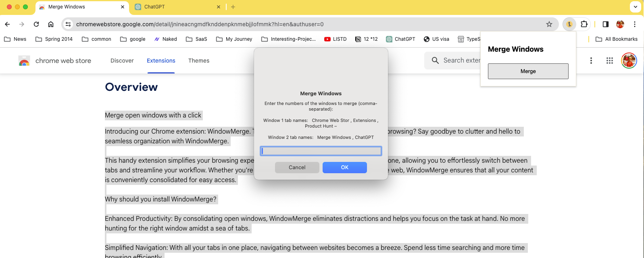The image size is (644, 258).
Task: Click the Google account avatar on the page
Action: pyautogui.click(x=629, y=61)
